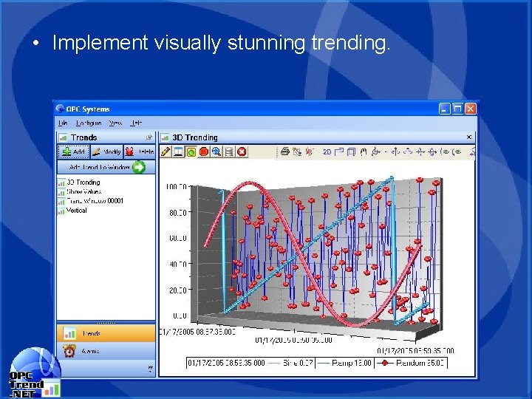532x399 pixels.
Task: Click the OPC Trend .NET logo
Action: pos(34,374)
